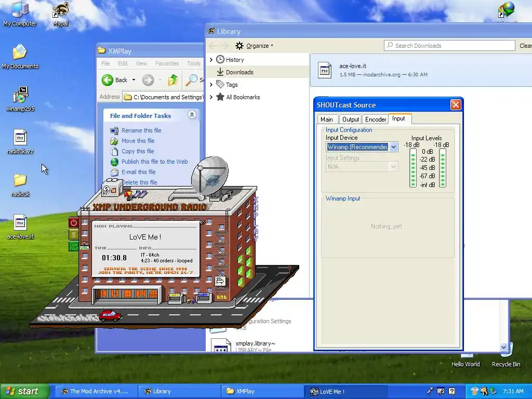Image resolution: width=532 pixels, height=399 pixels.
Task: Expand the History node in Library
Action: [211, 60]
